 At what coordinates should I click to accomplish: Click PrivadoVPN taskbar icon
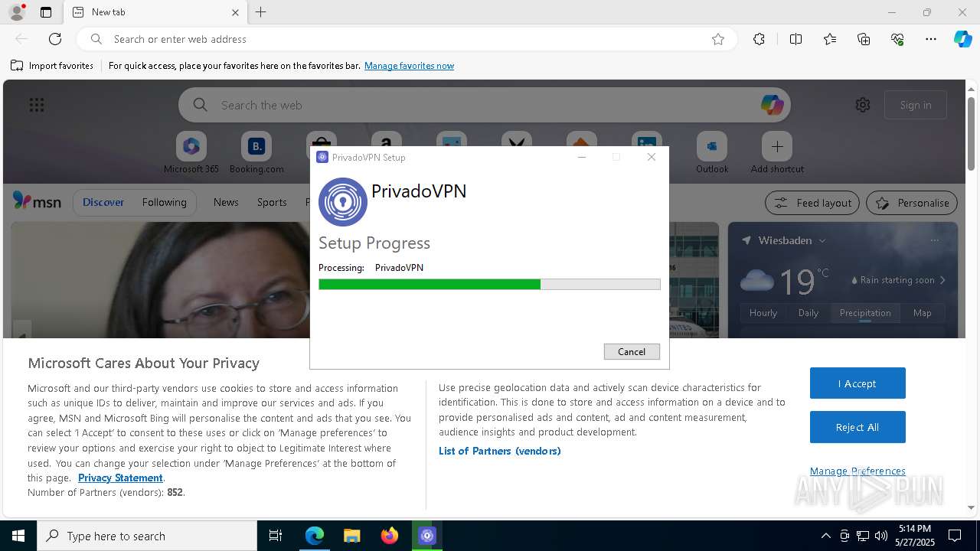tap(427, 536)
